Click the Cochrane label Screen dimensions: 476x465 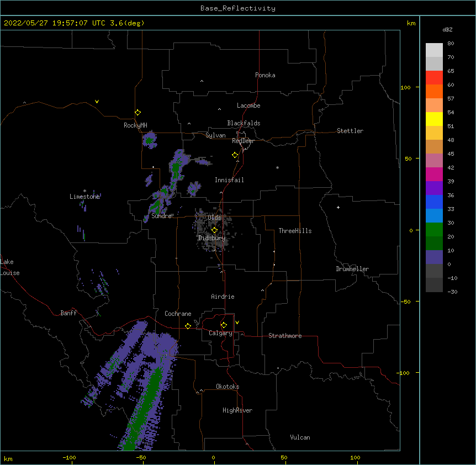click(x=178, y=314)
